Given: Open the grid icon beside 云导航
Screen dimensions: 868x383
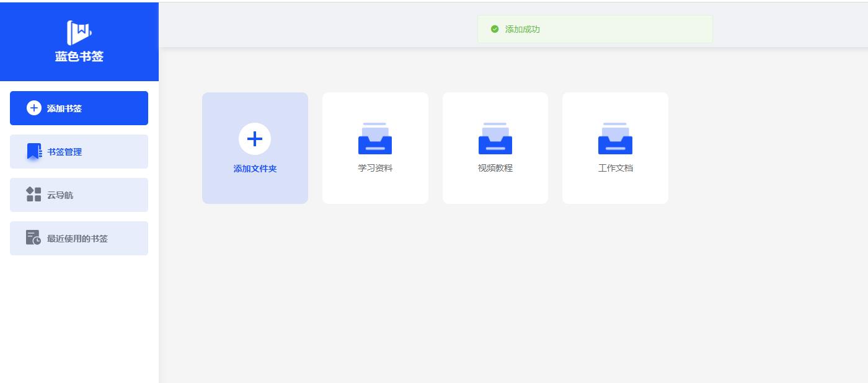Looking at the screenshot, I should (x=33, y=195).
